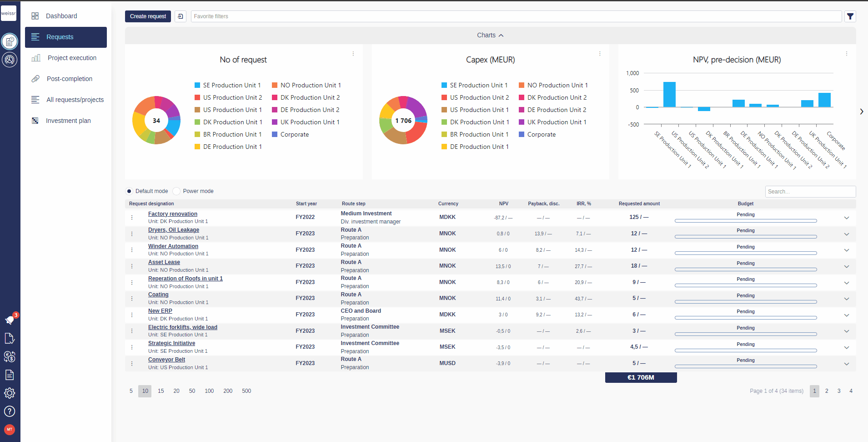The height and width of the screenshot is (442, 868).
Task: Open Winder Automation request link
Action: [173, 246]
